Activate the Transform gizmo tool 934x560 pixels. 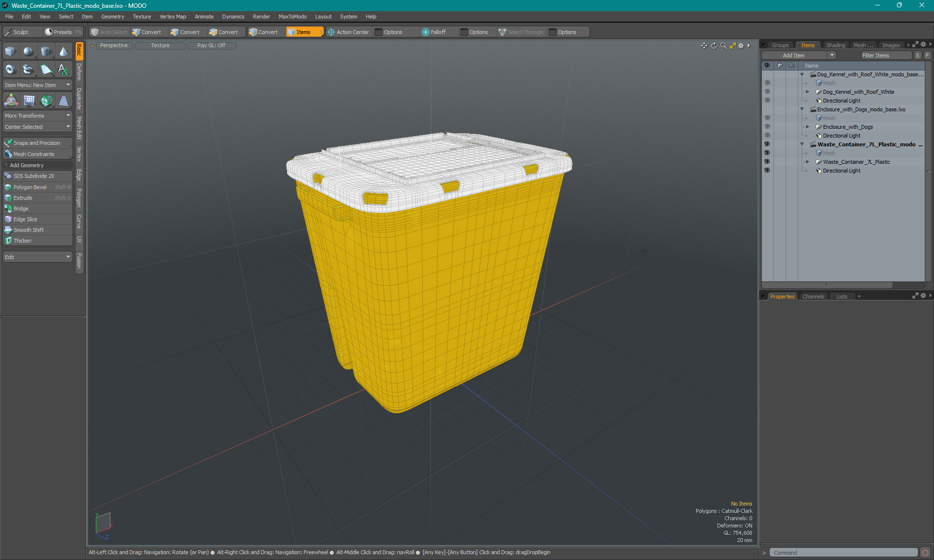pyautogui.click(x=11, y=101)
